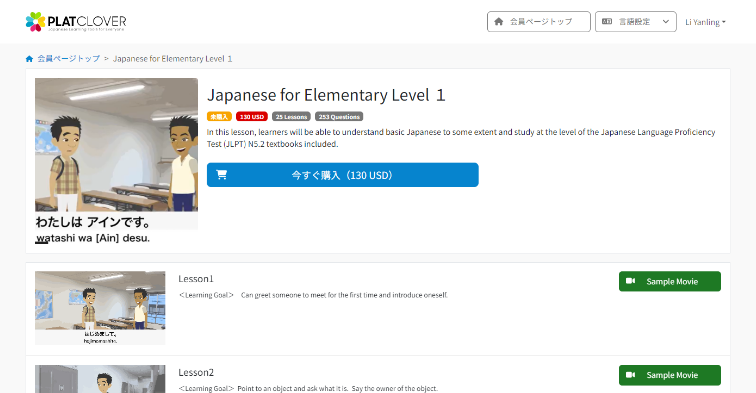The width and height of the screenshot is (756, 393).
Task: Follow the 会員ページトップ breadcrumb link
Action: coord(68,59)
